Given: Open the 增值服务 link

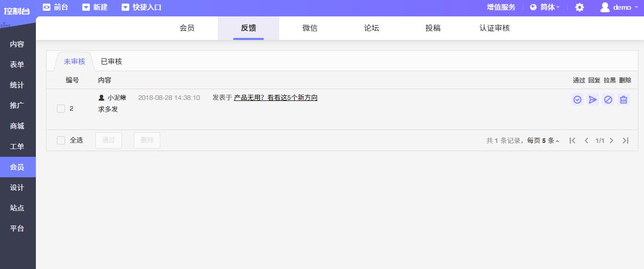Looking at the screenshot, I should [501, 7].
